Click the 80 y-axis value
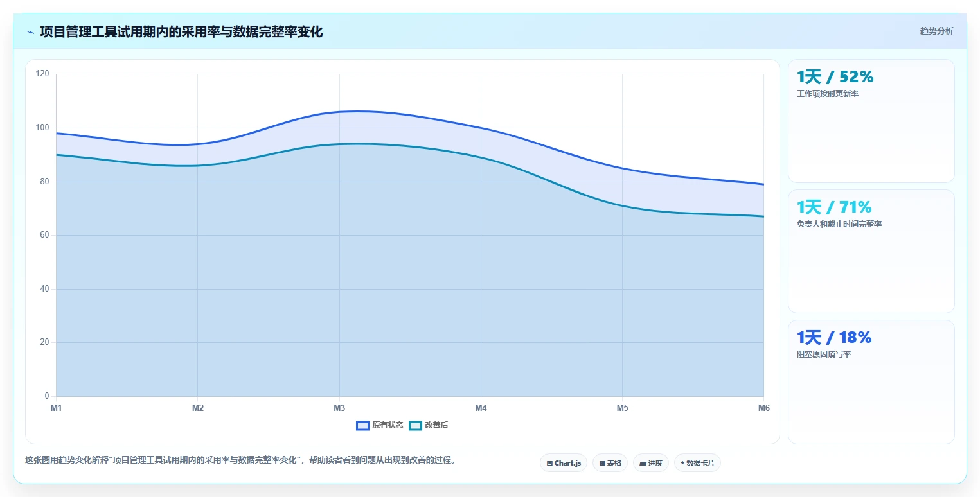The image size is (980, 497). click(44, 182)
